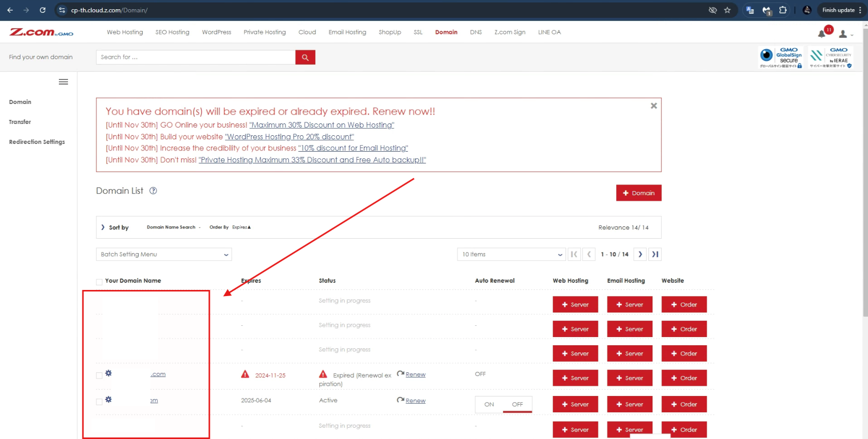Click the red add Domain button
This screenshot has height=439, width=868.
pos(639,193)
